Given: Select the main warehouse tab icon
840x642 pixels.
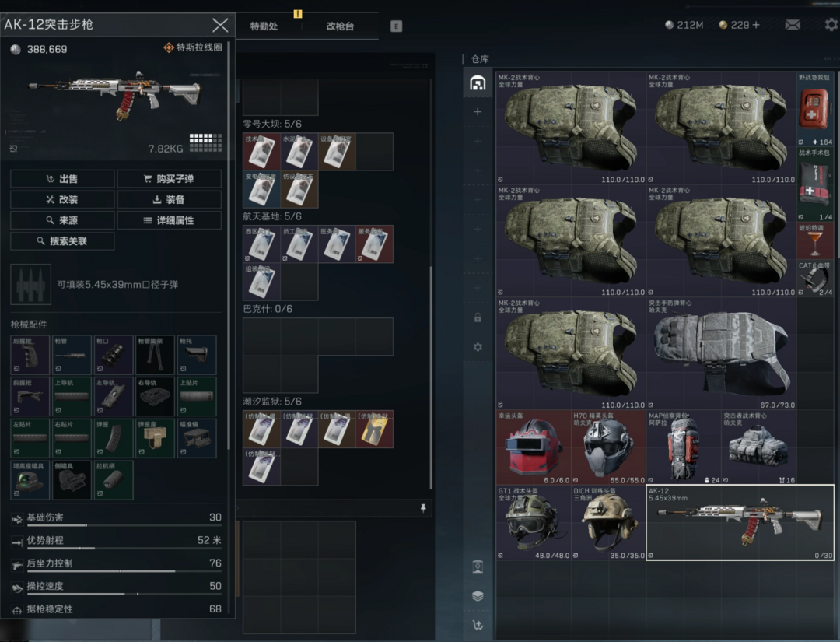Looking at the screenshot, I should (x=478, y=83).
